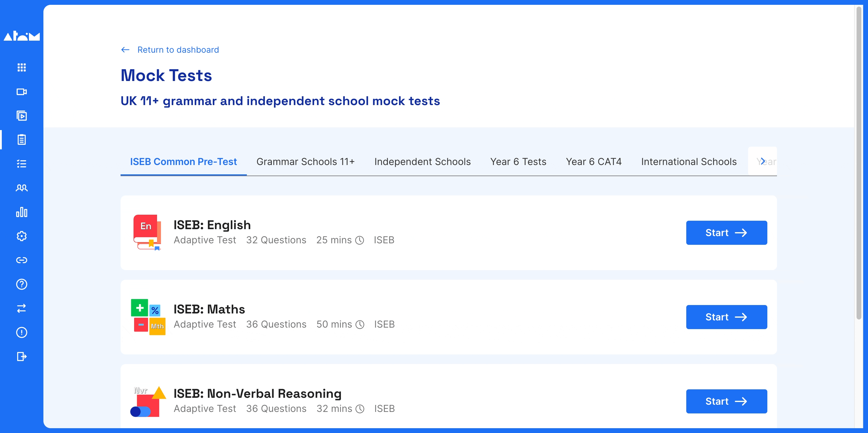Viewport: 868px width, 433px height.
Task: Select the Year 6 Tests tab
Action: coord(517,161)
